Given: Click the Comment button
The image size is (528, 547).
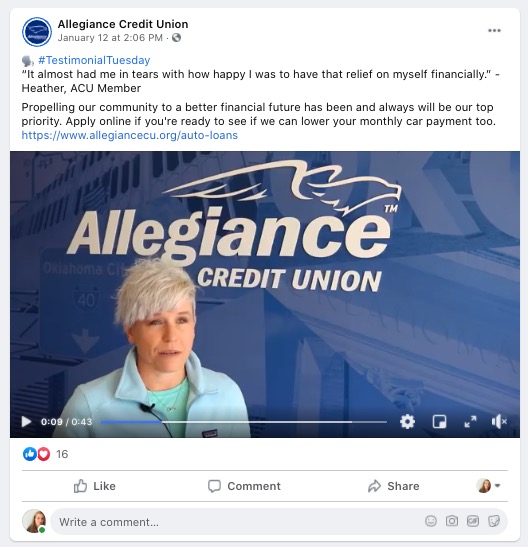Looking at the screenshot, I should 244,486.
